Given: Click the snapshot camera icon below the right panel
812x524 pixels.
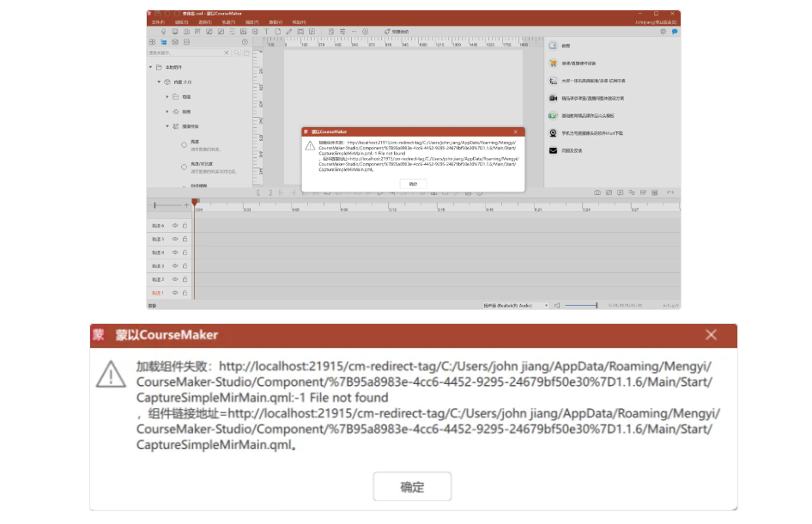Looking at the screenshot, I should [597, 192].
